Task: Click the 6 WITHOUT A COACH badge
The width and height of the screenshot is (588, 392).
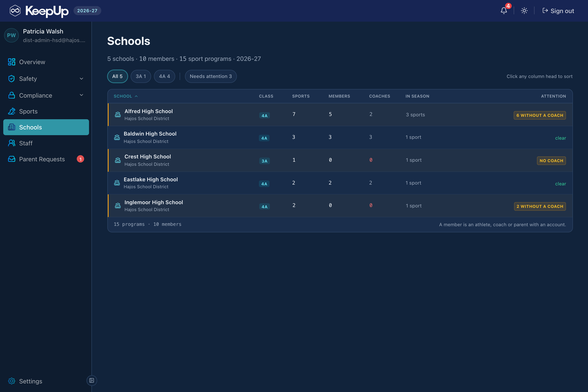Action: (540, 115)
